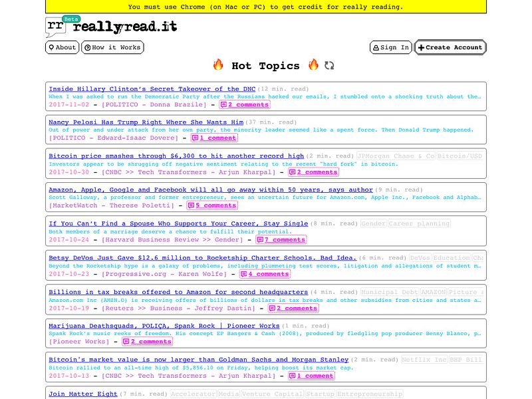The height and width of the screenshot is (399, 532).
Task: Click the Gender tag
Action: click(373, 223)
